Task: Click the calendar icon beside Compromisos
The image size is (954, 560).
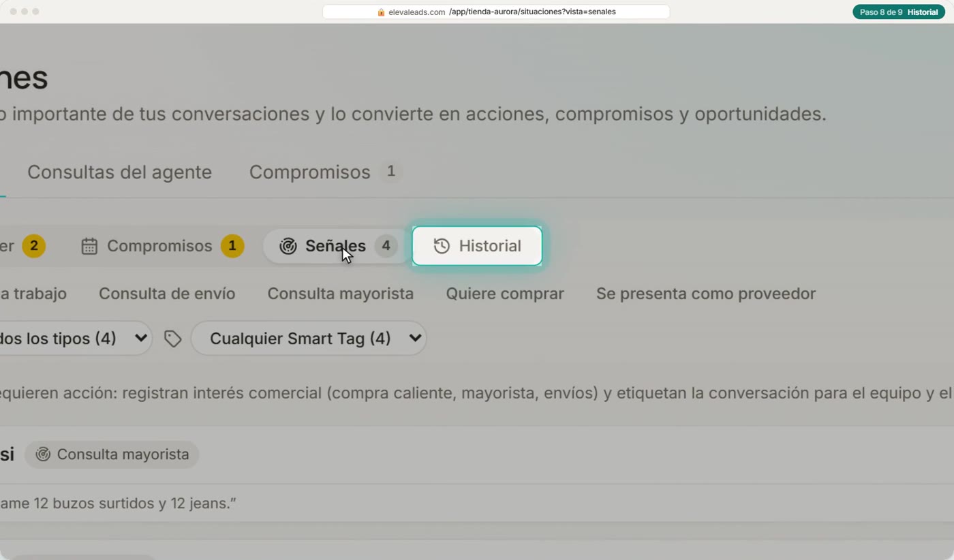Action: click(x=89, y=246)
